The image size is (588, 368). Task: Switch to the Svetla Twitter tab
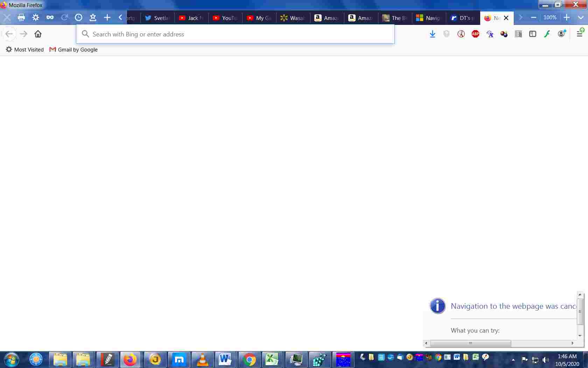(x=157, y=18)
